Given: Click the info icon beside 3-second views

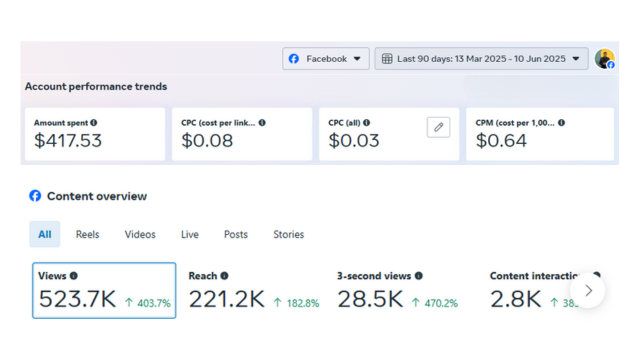Looking at the screenshot, I should (418, 276).
